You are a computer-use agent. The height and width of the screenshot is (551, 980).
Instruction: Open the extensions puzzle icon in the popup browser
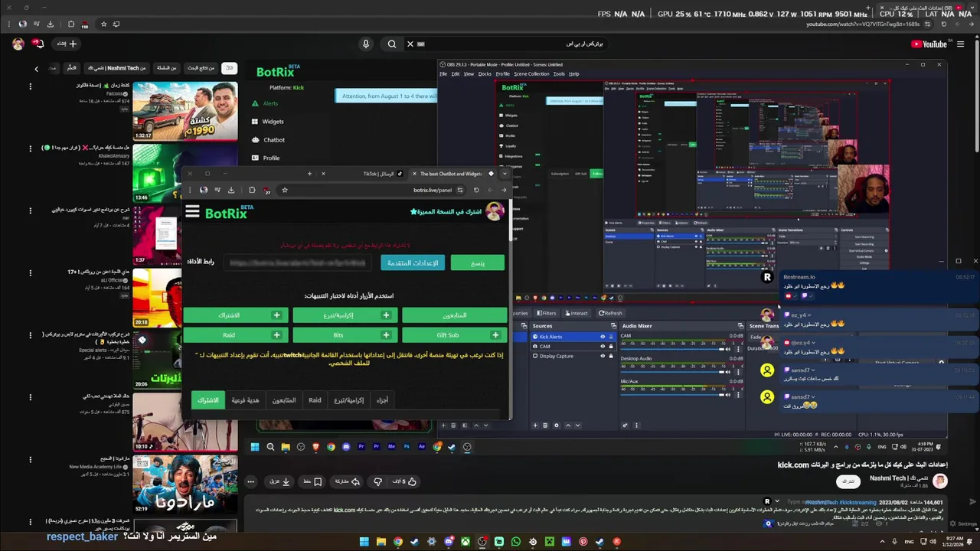pos(252,190)
